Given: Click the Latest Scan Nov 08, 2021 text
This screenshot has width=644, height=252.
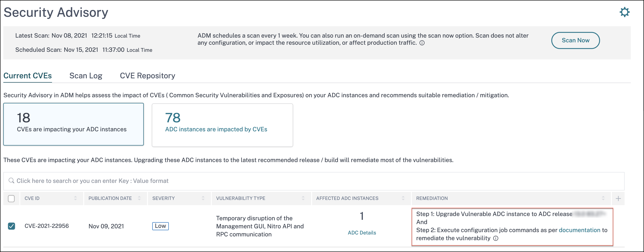Looking at the screenshot, I should [78, 35].
